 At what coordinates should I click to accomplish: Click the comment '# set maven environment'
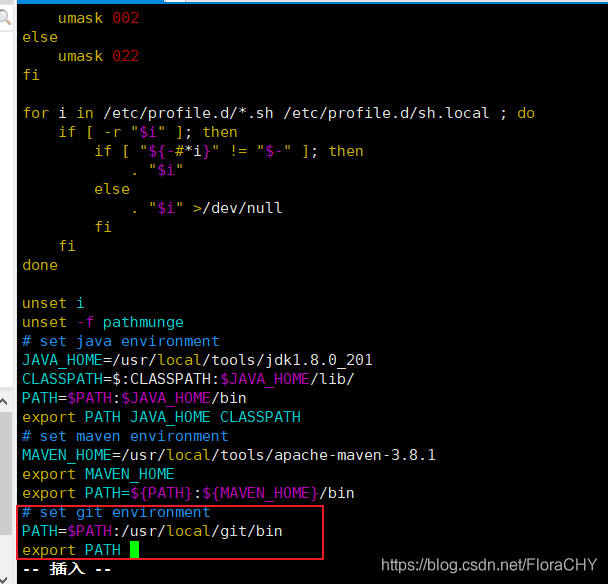(125, 436)
